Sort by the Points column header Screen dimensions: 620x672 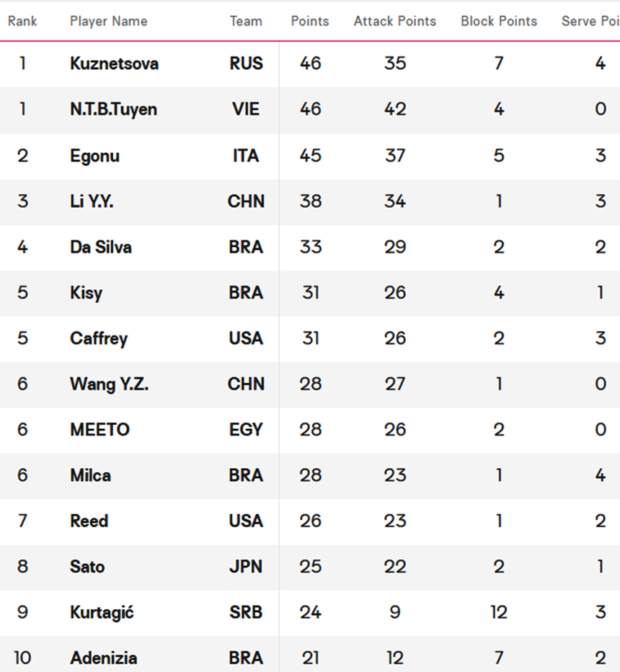[x=310, y=22]
